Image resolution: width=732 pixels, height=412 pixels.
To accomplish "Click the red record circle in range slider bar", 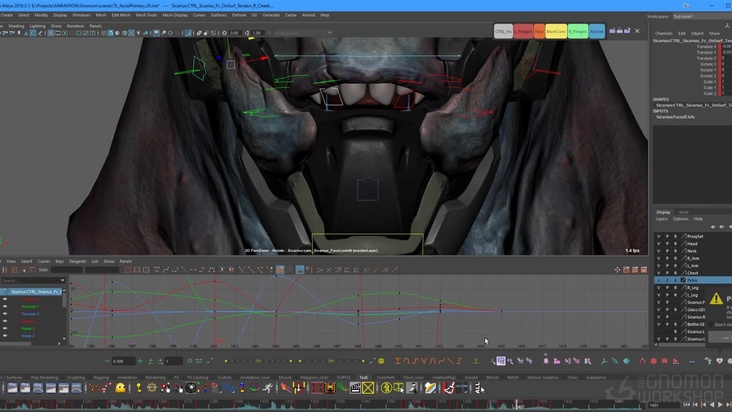I will pos(654,361).
